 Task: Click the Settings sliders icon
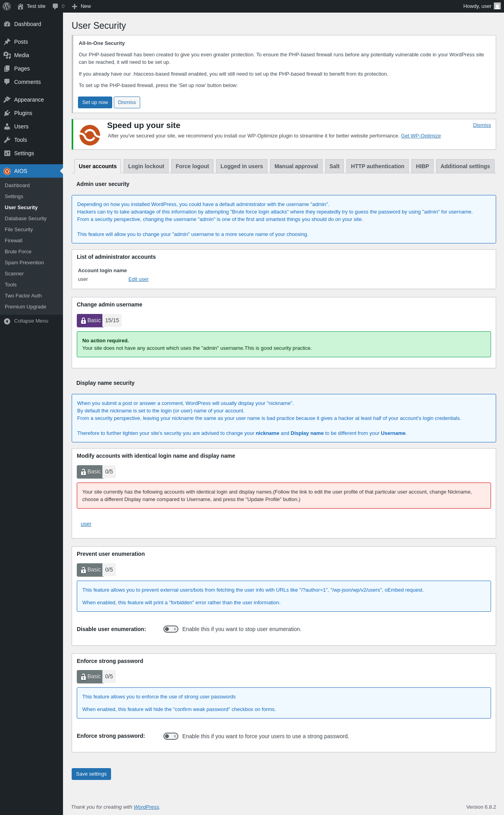[7, 153]
